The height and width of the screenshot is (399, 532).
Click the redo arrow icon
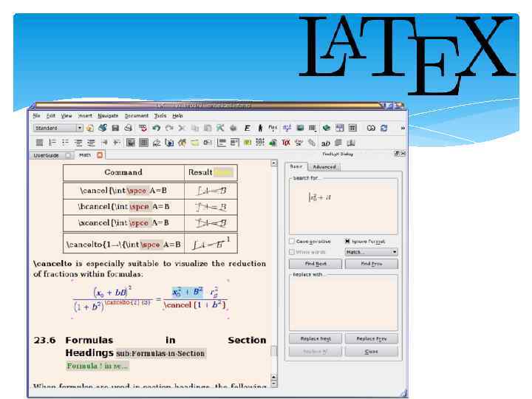tap(169, 129)
